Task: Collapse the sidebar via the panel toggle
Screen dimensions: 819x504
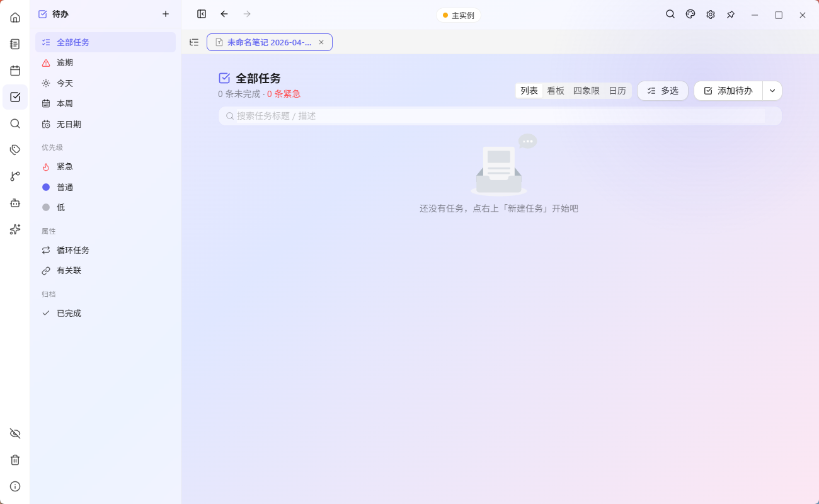Action: (201, 14)
